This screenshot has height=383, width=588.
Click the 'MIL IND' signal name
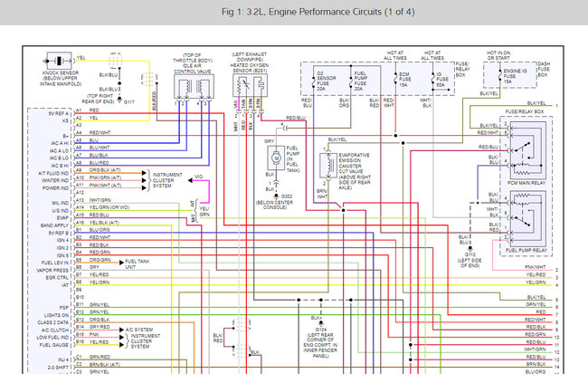click(x=61, y=203)
